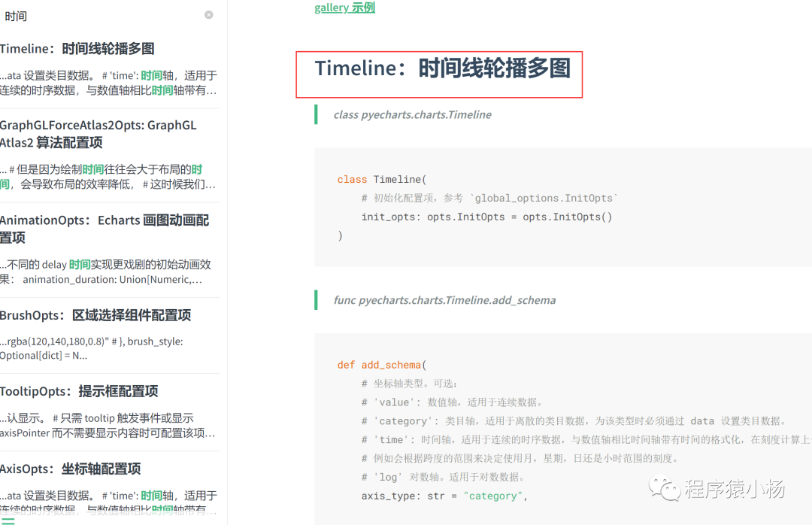Click code line axis_type: str = "category"

444,496
